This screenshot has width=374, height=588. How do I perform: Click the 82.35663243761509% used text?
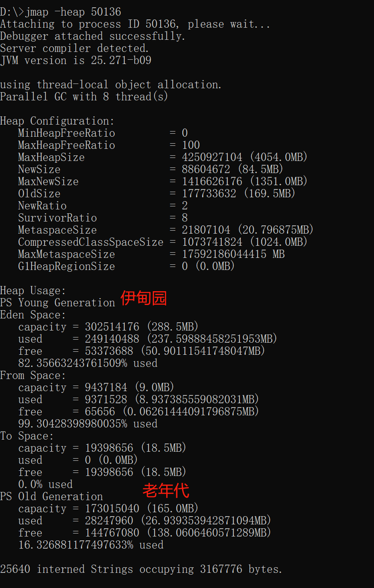(x=87, y=363)
